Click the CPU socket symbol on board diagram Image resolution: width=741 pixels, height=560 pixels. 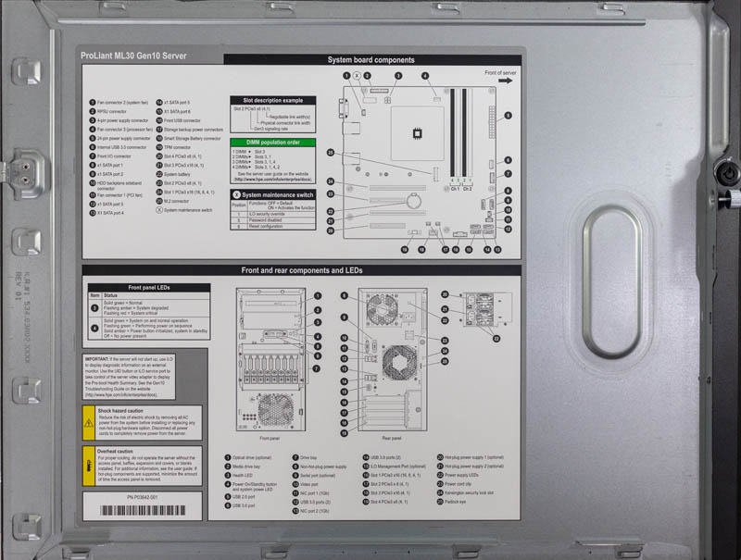(418, 133)
